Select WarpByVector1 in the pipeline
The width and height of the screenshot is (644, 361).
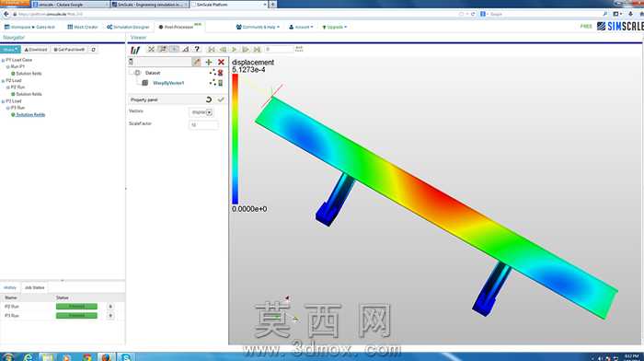tap(168, 83)
